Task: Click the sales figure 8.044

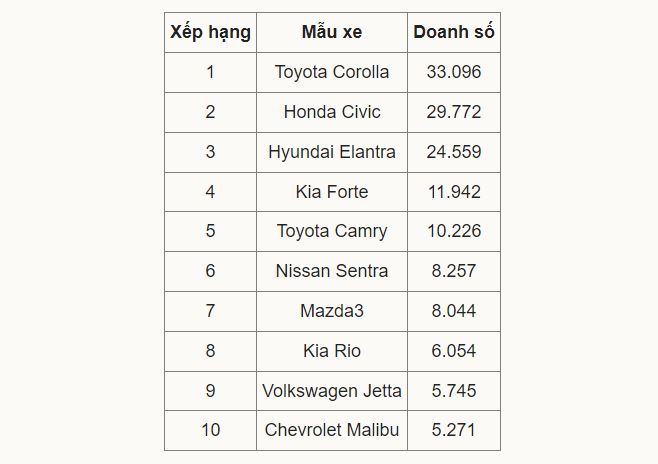Action: (x=453, y=311)
